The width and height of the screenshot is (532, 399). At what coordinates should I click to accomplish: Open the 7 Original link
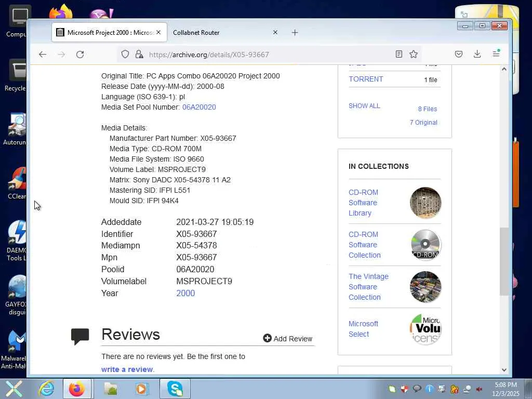423,123
